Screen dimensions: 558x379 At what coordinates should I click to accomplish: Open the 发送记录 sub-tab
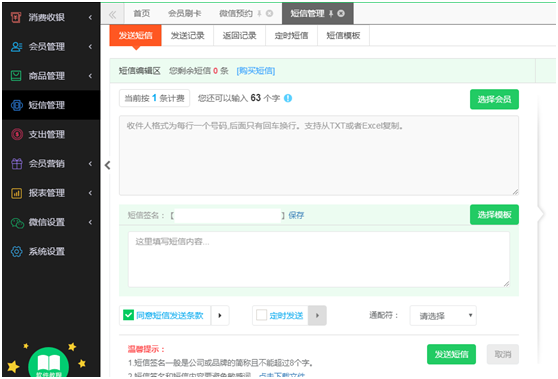[188, 35]
